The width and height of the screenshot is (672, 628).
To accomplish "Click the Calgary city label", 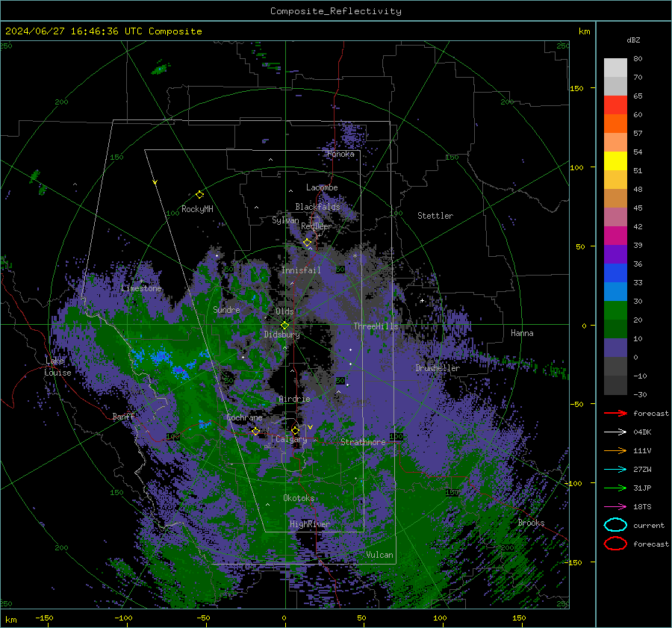I will click(x=291, y=439).
